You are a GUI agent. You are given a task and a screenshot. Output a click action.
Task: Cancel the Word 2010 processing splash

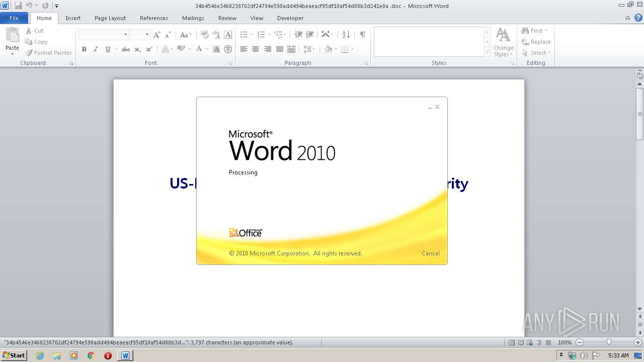point(431,253)
